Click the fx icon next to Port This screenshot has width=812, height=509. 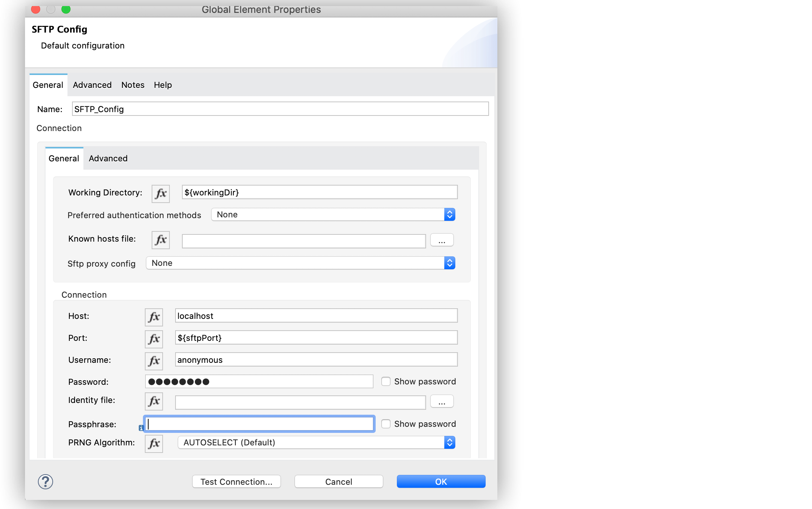tap(153, 339)
